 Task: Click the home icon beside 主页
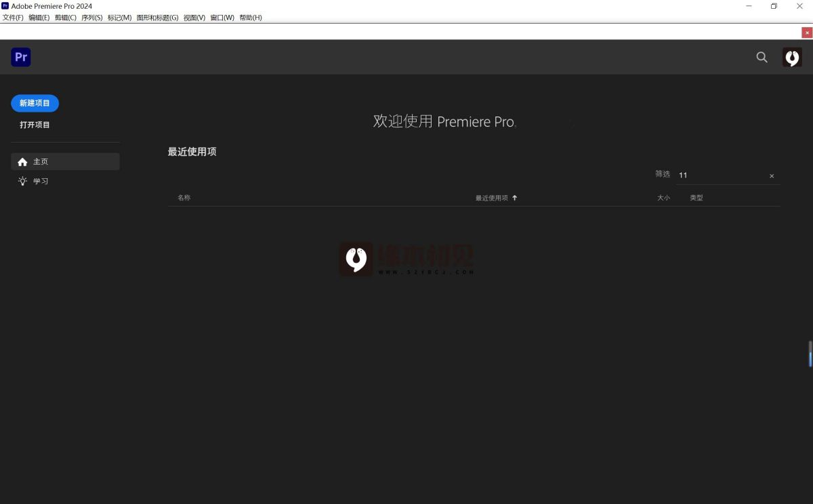[x=22, y=162]
